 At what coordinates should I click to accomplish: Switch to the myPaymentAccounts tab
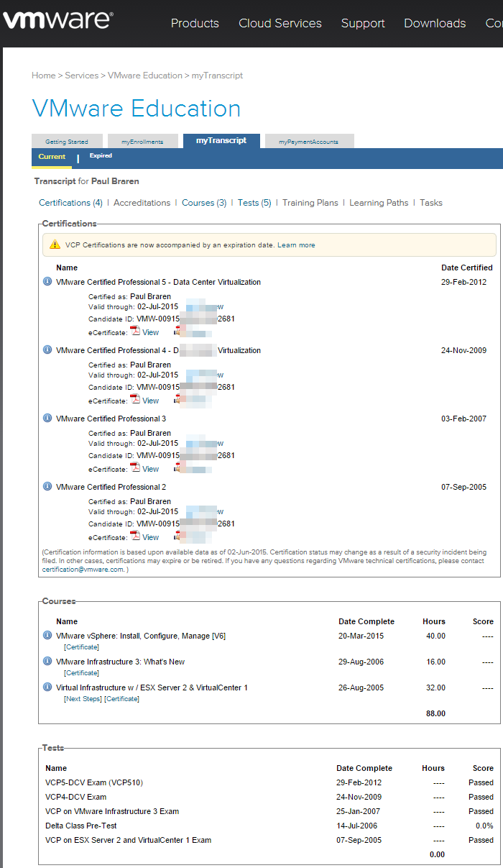(x=309, y=142)
